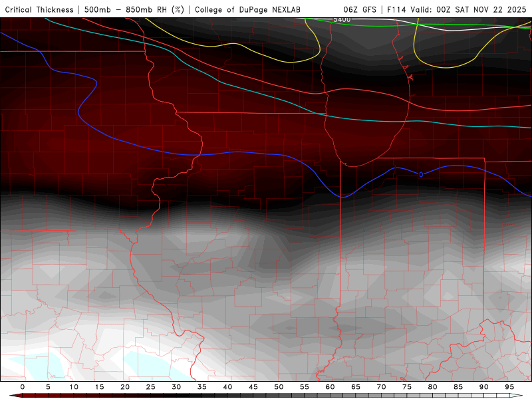Screen dimensions: 532x399
Task: Click the "F114 Valid: 00Z SAT NOV 22 2025" text
Action: coord(457,9)
